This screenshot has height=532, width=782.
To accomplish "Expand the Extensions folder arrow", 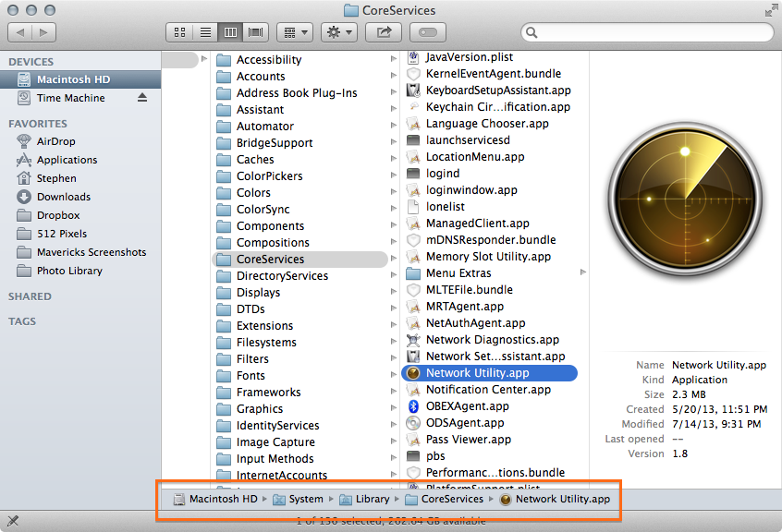I will coord(394,325).
